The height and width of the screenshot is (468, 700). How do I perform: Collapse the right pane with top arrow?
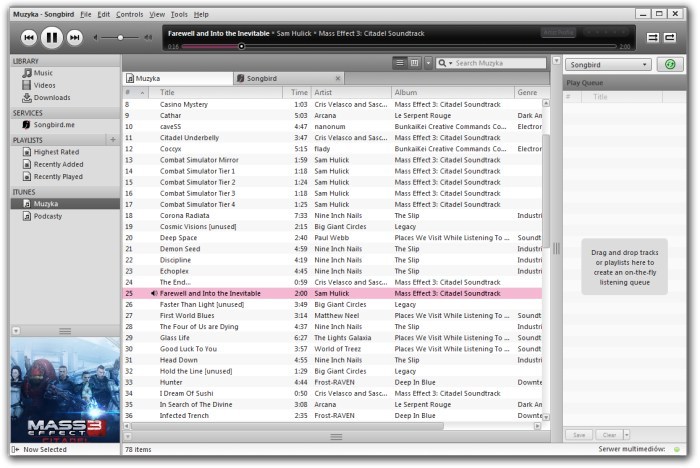[556, 60]
